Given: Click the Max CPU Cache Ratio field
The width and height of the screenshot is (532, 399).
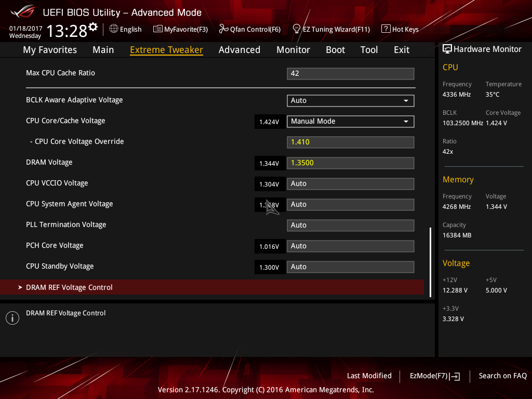Looking at the screenshot, I should 351,74.
